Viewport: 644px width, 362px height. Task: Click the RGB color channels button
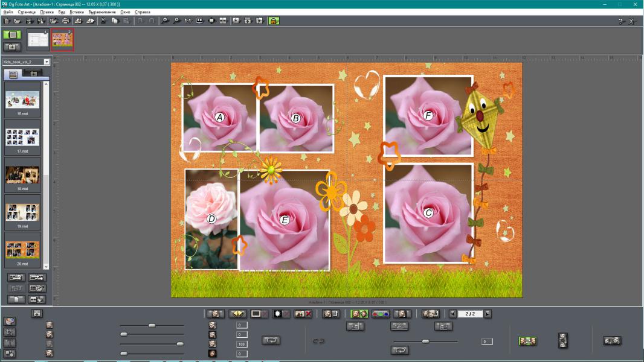pos(380,314)
